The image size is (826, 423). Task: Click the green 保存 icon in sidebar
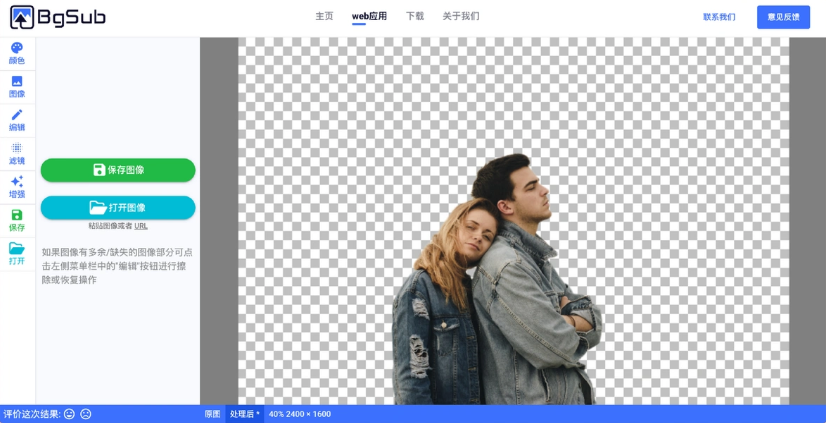(17, 220)
